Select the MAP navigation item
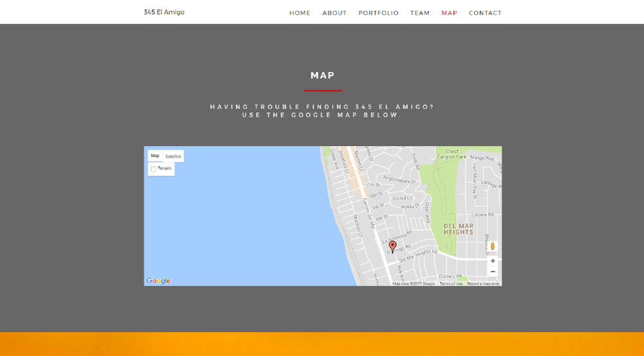Screen dimensions: 644x356 450,13
